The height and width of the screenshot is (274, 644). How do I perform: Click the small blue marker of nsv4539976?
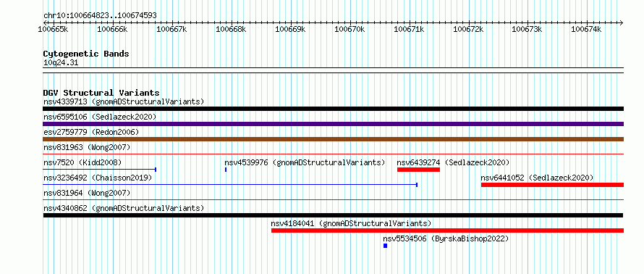pyautogui.click(x=226, y=170)
